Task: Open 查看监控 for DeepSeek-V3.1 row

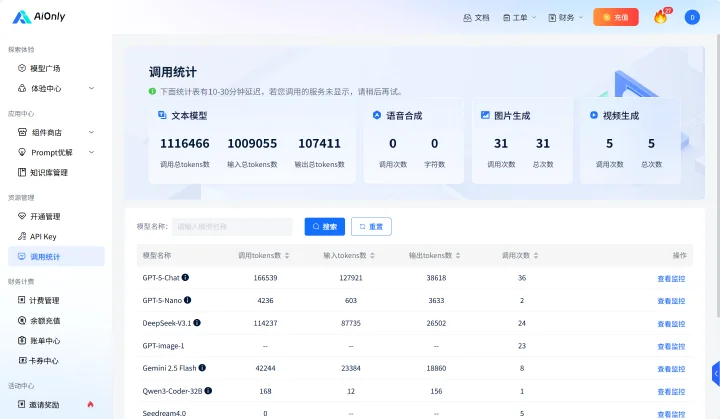Action: pos(671,324)
